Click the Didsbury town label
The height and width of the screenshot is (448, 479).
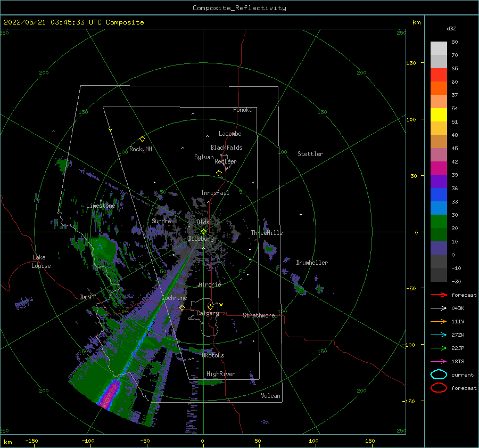pos(201,239)
